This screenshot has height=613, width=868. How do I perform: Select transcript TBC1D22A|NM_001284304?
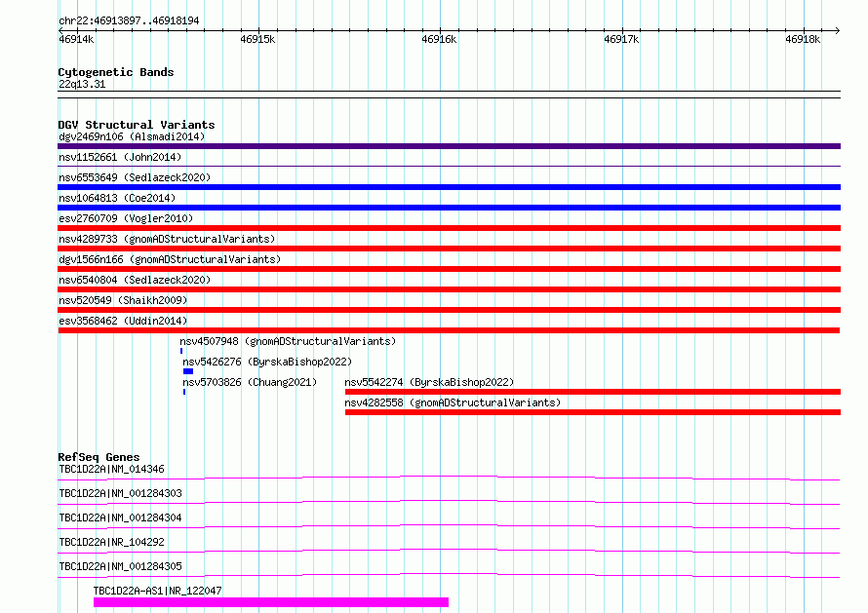(120, 517)
